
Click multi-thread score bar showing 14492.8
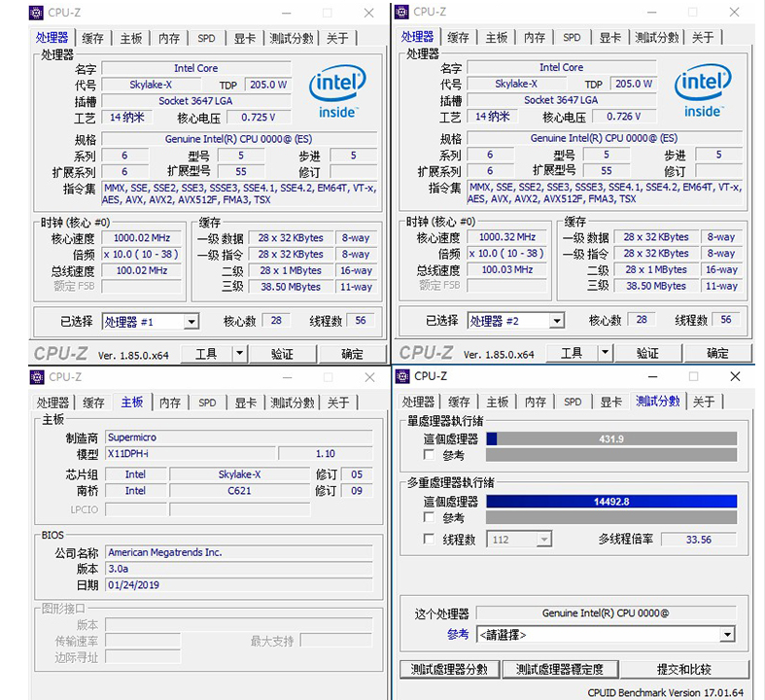[611, 501]
